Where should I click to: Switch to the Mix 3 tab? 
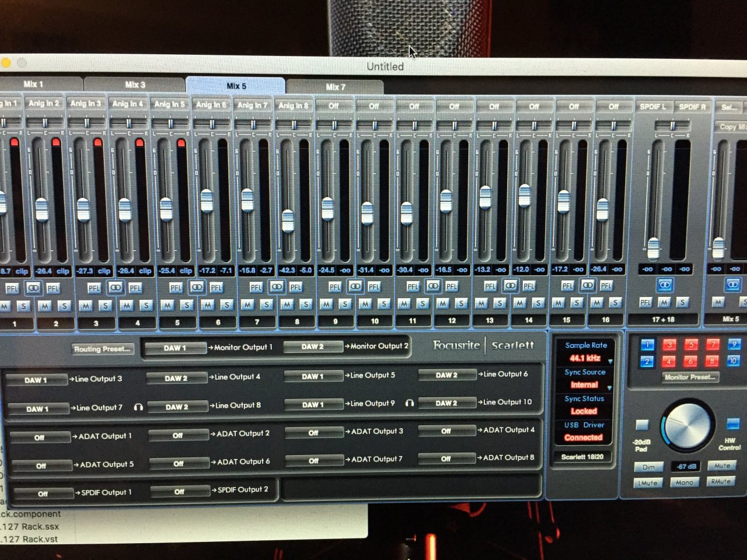[x=135, y=85]
